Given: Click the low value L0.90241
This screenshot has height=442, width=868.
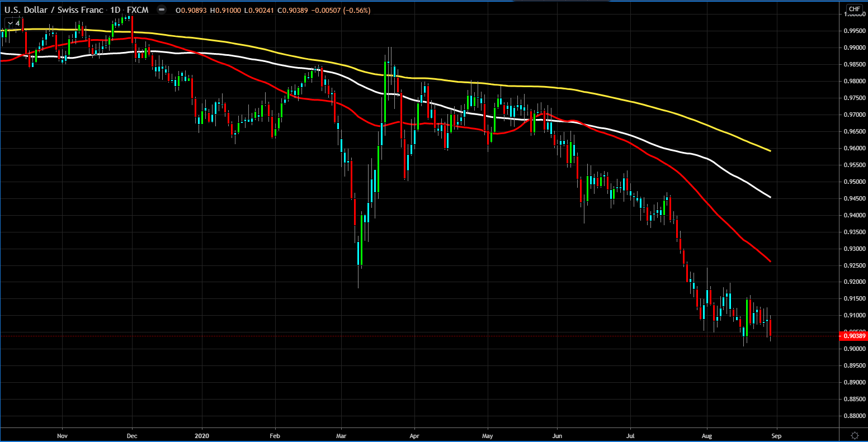Looking at the screenshot, I should coord(260,11).
